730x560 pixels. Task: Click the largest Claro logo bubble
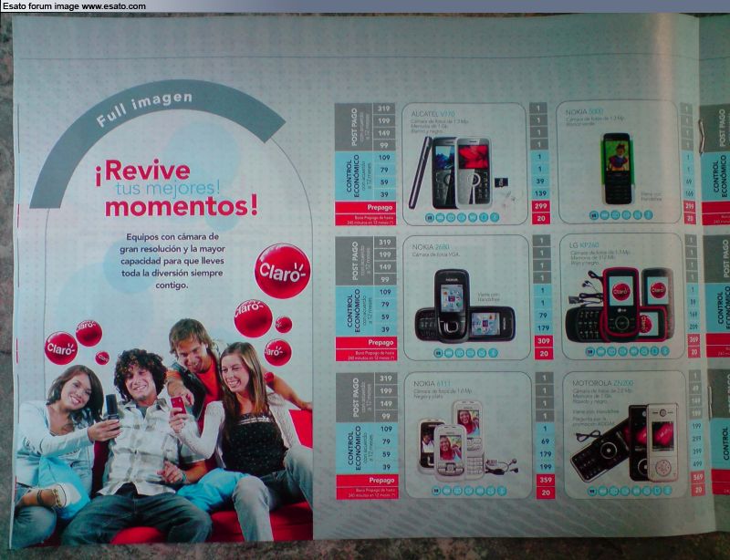[x=283, y=271]
